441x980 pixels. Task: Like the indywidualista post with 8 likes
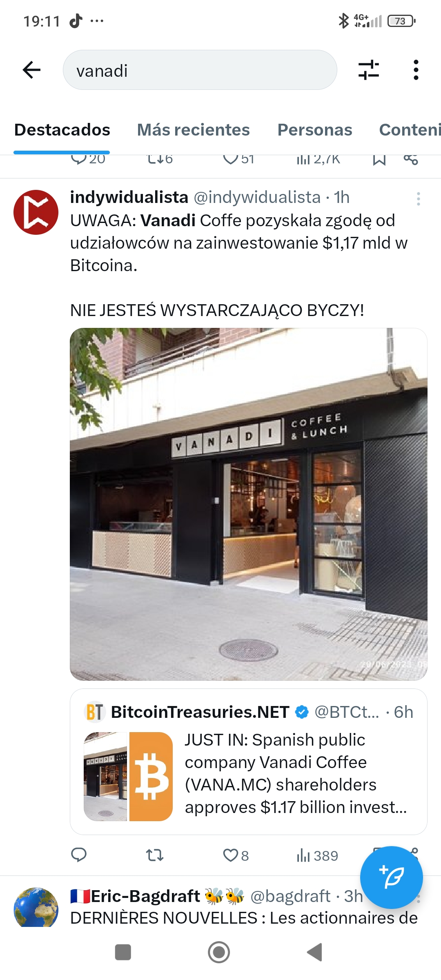click(236, 855)
